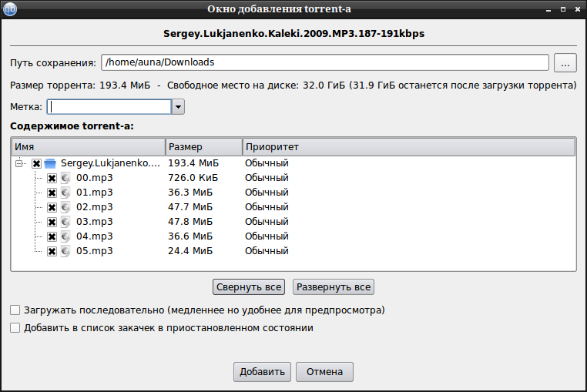587x392 pixels.
Task: Uncheck the 03.mp3 file checkbox
Action: pos(52,222)
